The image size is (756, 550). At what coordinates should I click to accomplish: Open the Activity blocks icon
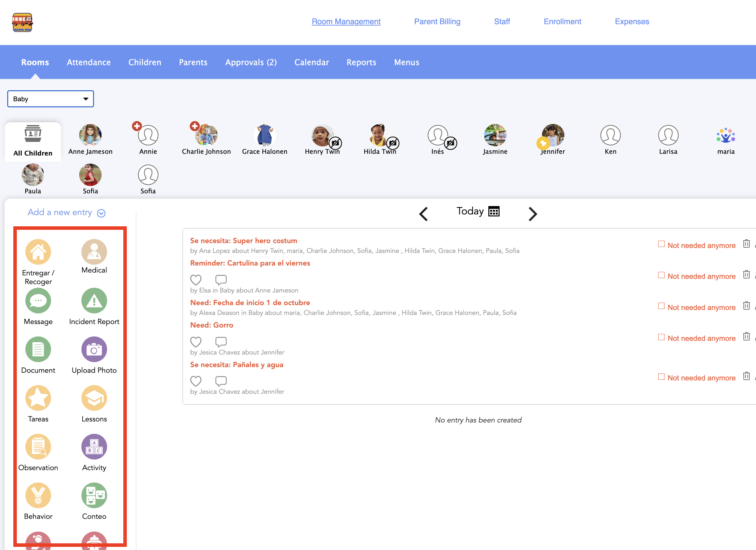click(94, 447)
